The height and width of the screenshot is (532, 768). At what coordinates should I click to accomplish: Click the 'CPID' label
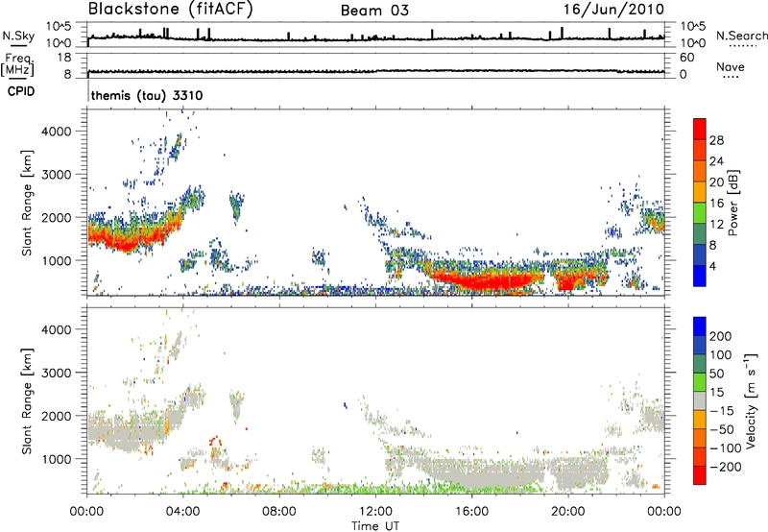21,91
